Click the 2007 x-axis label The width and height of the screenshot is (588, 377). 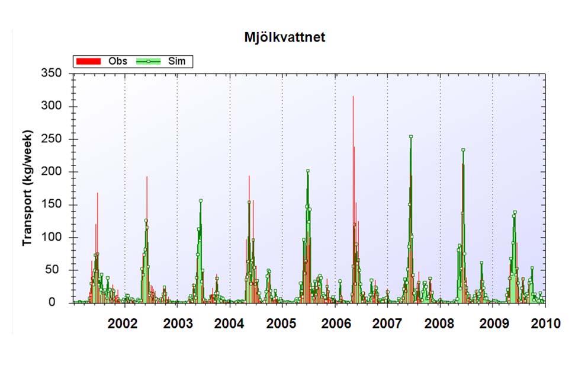click(387, 323)
